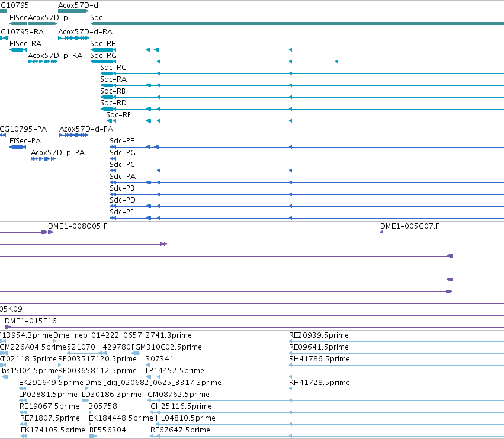Select the EfSec-PA protein label
This screenshot has width=504, height=439.
click(25, 141)
